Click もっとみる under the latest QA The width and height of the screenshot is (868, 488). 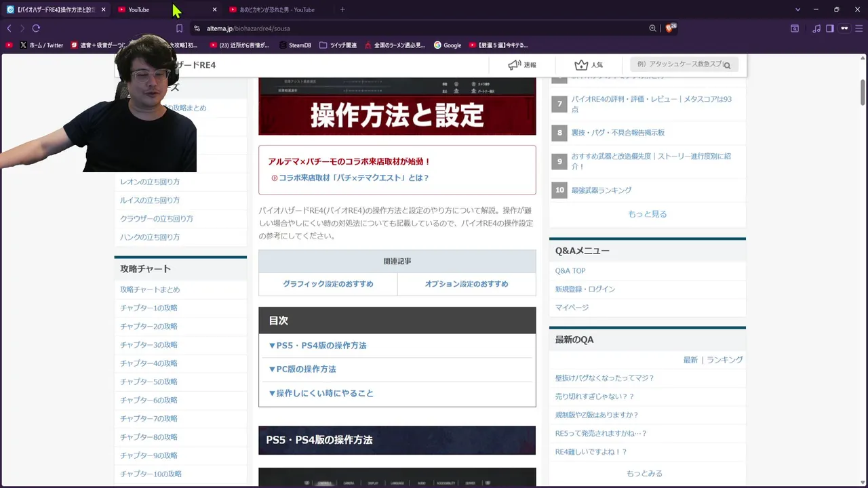pyautogui.click(x=645, y=473)
